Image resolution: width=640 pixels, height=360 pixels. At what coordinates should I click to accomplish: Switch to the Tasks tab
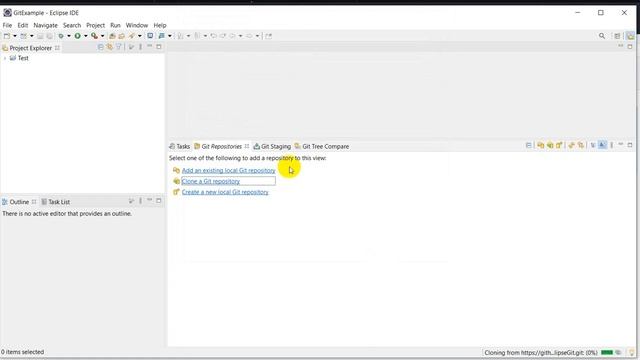click(180, 146)
